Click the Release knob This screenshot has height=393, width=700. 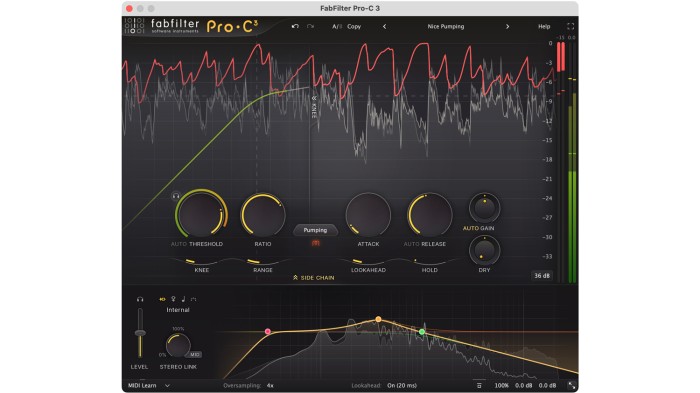click(429, 215)
